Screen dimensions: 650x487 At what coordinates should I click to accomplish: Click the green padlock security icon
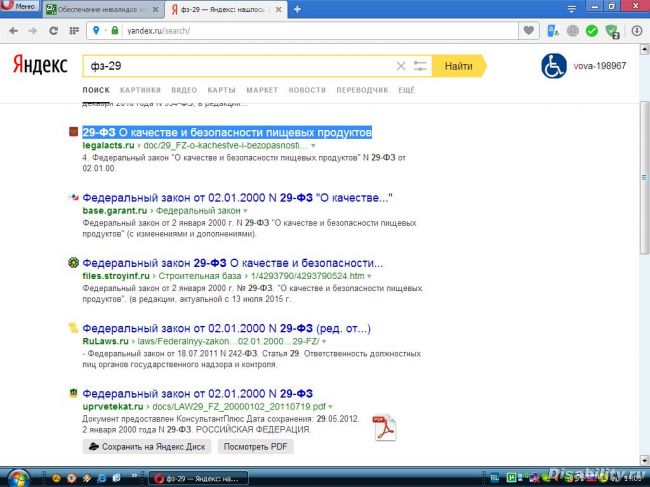[115, 30]
